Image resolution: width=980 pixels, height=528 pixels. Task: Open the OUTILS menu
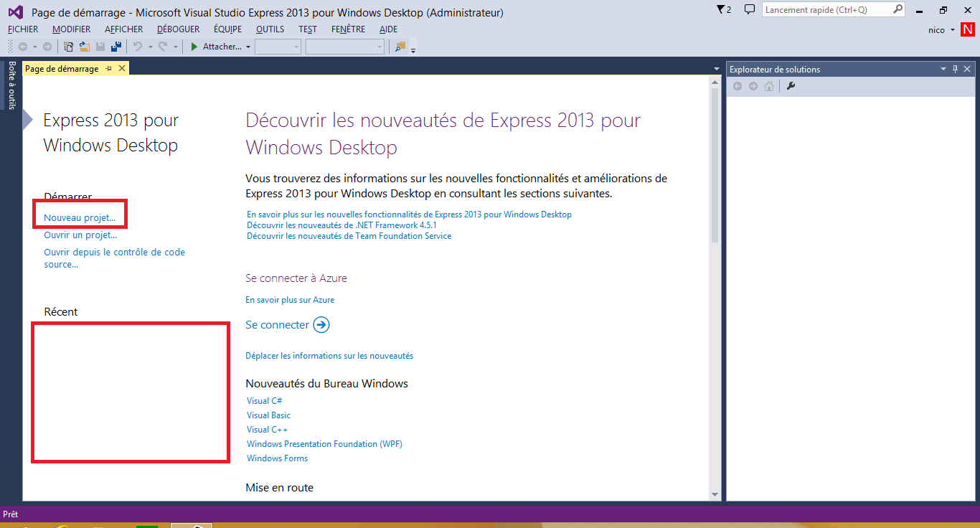[x=270, y=29]
